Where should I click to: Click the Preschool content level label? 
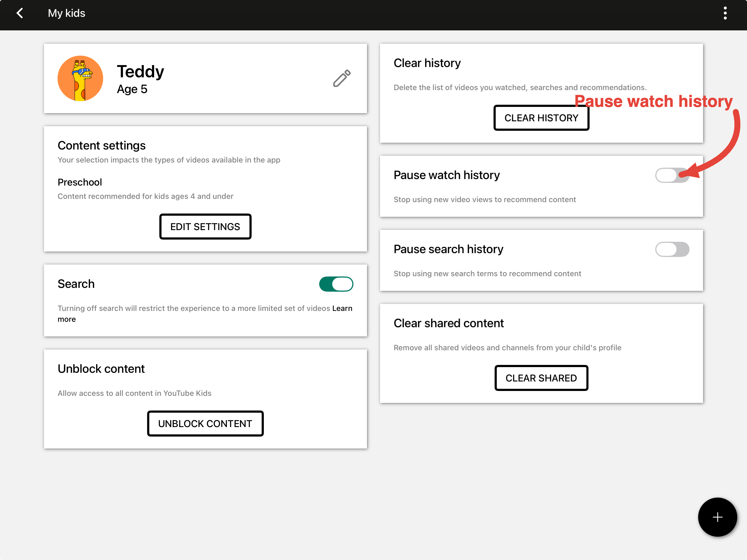tap(80, 182)
